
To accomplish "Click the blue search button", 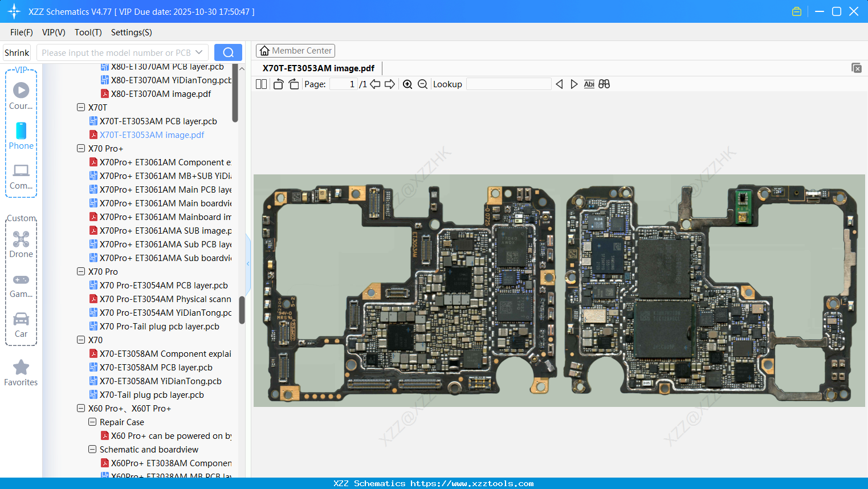I will pos(228,52).
